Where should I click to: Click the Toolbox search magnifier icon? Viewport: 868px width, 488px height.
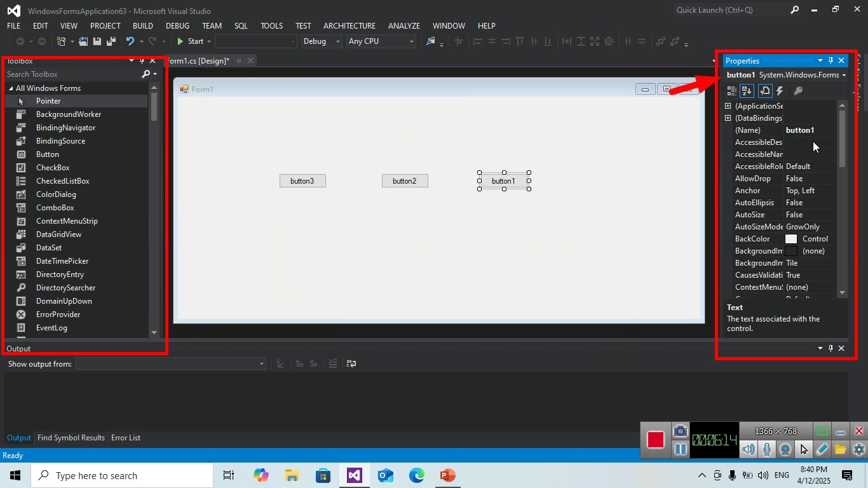[x=146, y=74]
